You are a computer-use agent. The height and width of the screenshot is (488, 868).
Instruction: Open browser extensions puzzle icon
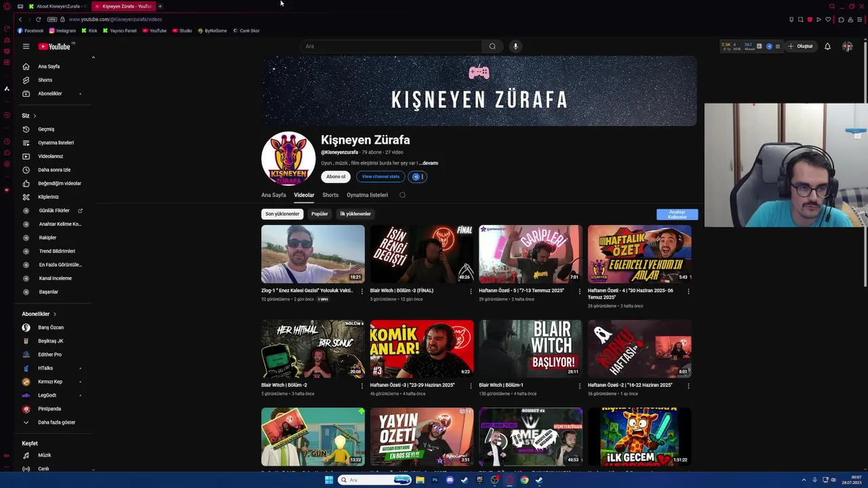841,20
